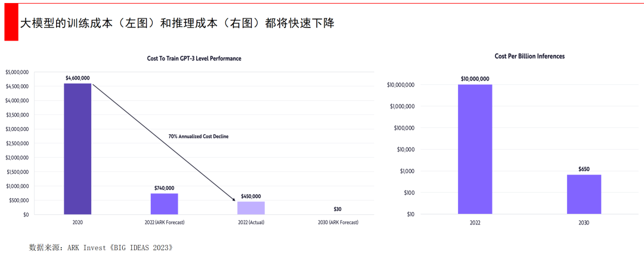Select the 2022 (ARK Forecast) bar in left chart
The height and width of the screenshot is (258, 644).
click(x=164, y=204)
